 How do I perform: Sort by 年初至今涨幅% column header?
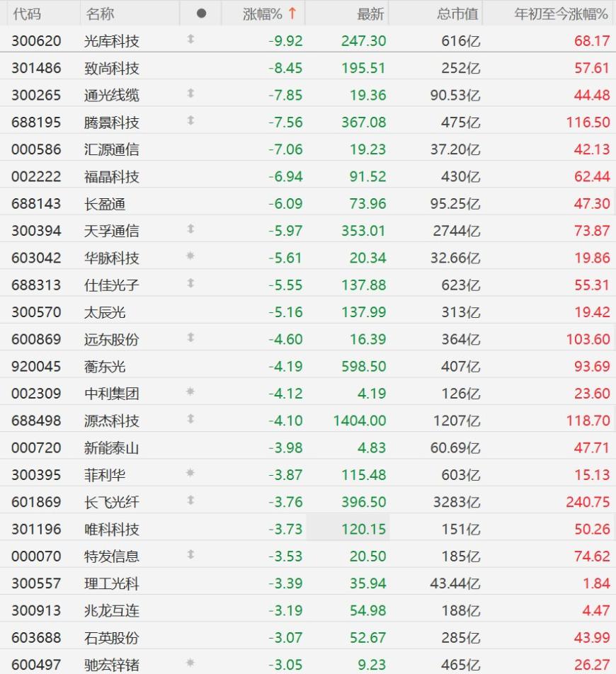pos(561,13)
